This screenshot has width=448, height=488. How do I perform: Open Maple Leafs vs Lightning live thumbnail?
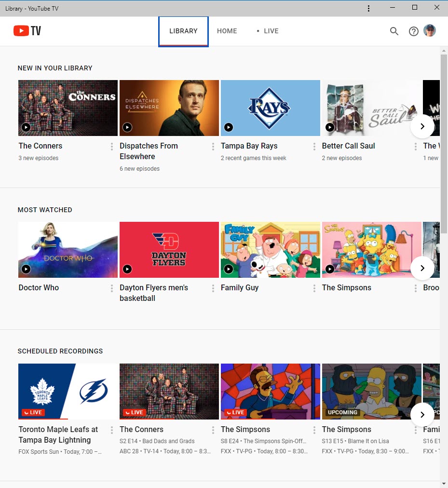pos(68,392)
